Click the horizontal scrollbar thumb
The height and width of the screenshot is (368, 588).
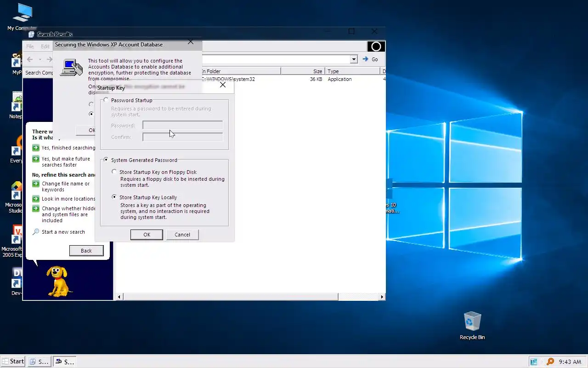[x=230, y=297]
